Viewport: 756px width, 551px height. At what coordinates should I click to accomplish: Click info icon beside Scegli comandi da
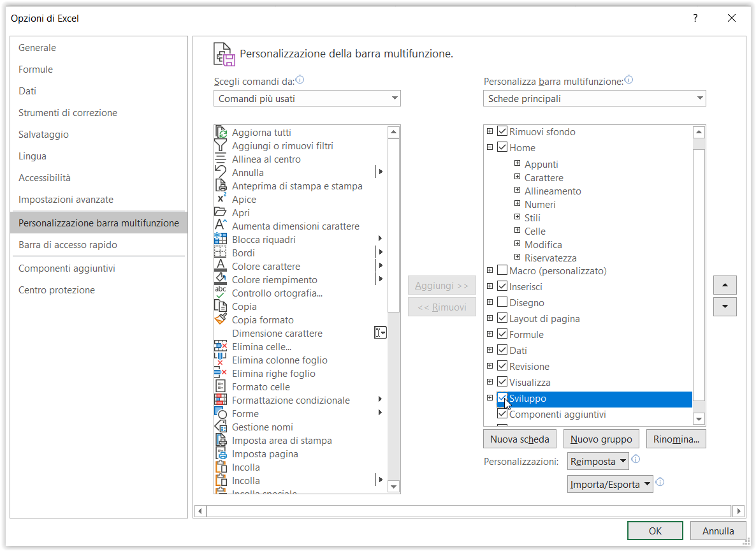click(x=300, y=80)
